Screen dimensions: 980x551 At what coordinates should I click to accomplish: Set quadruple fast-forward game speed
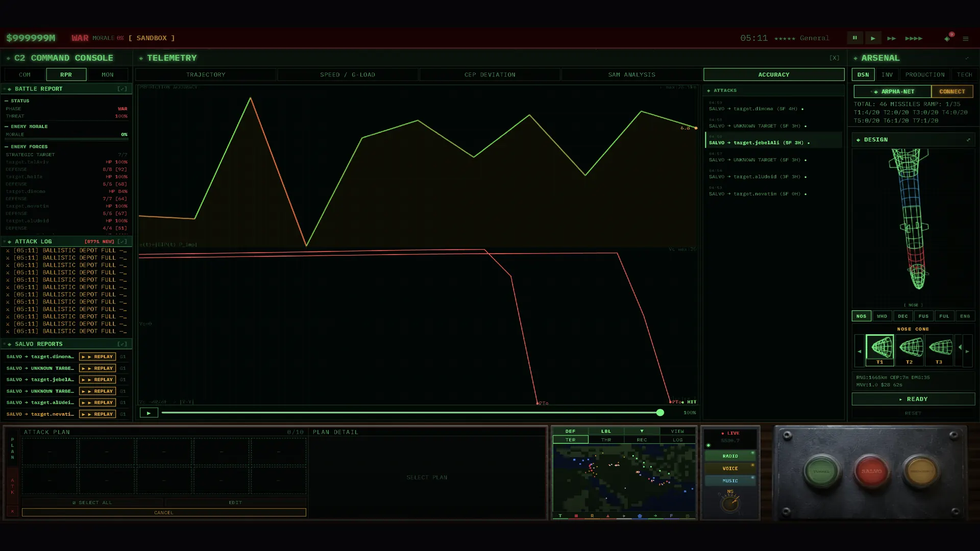coord(914,38)
